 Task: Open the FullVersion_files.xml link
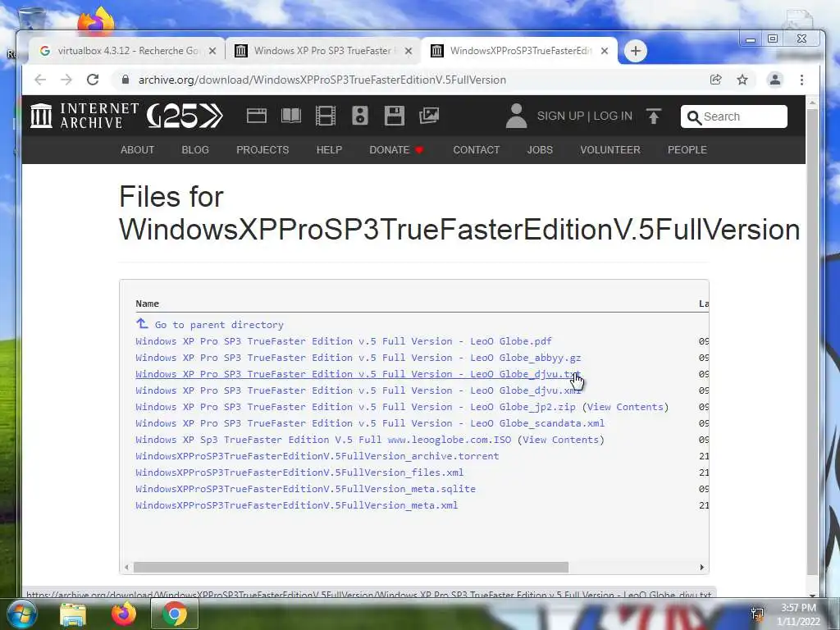[x=299, y=472]
